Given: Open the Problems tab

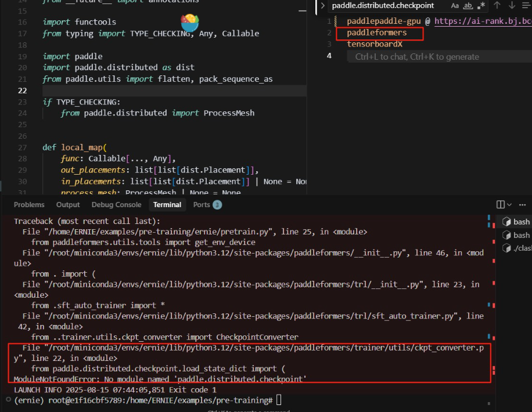Looking at the screenshot, I should 29,205.
